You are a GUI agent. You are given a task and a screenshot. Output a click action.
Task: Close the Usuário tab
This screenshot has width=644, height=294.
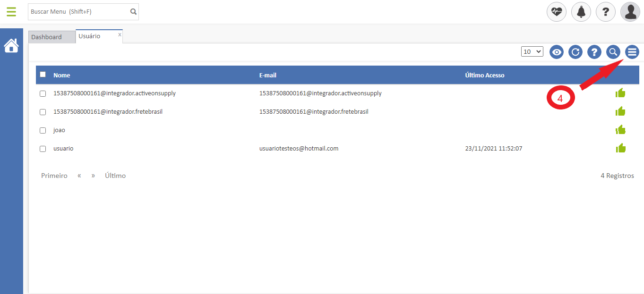120,34
